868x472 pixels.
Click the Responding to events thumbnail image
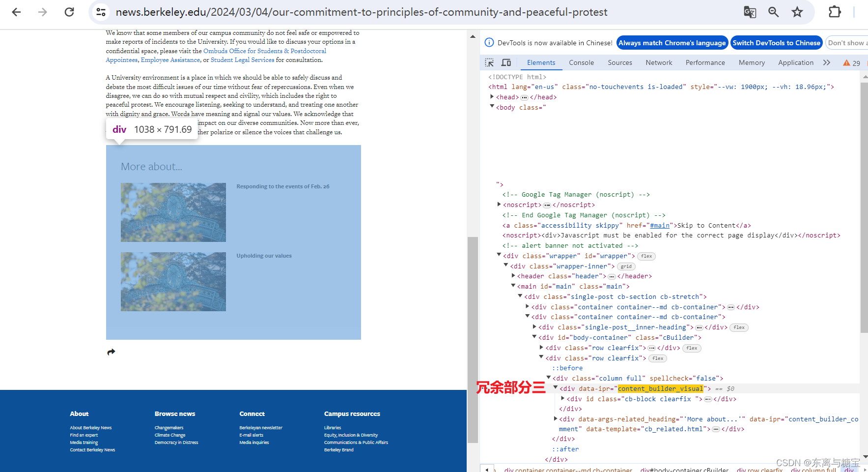(x=173, y=212)
